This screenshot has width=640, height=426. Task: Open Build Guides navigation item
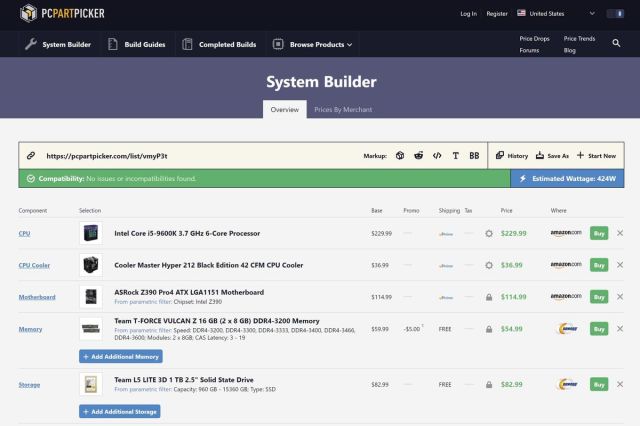pyautogui.click(x=137, y=44)
